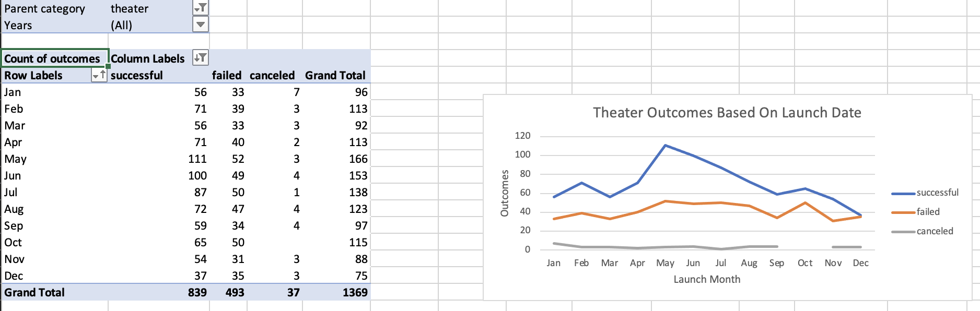
Task: Click the canceled total 37
Action: [x=294, y=292]
